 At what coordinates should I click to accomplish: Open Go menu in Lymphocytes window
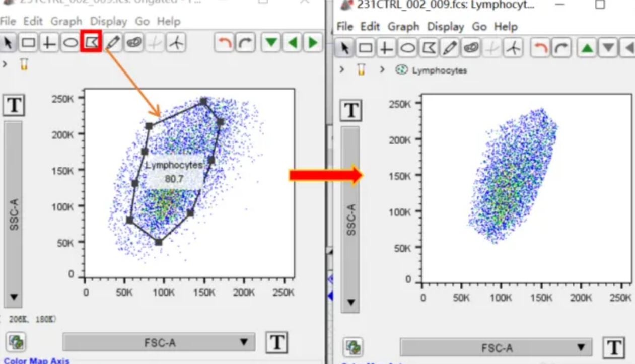pos(479,26)
